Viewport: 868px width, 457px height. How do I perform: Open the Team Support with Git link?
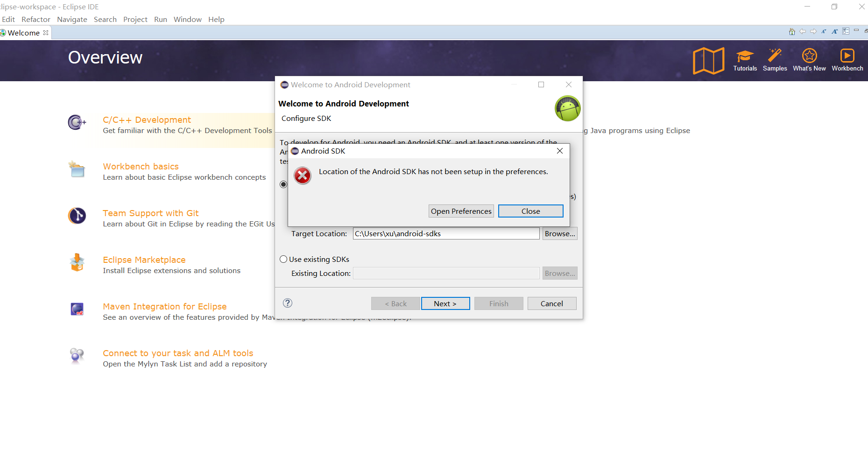(150, 213)
